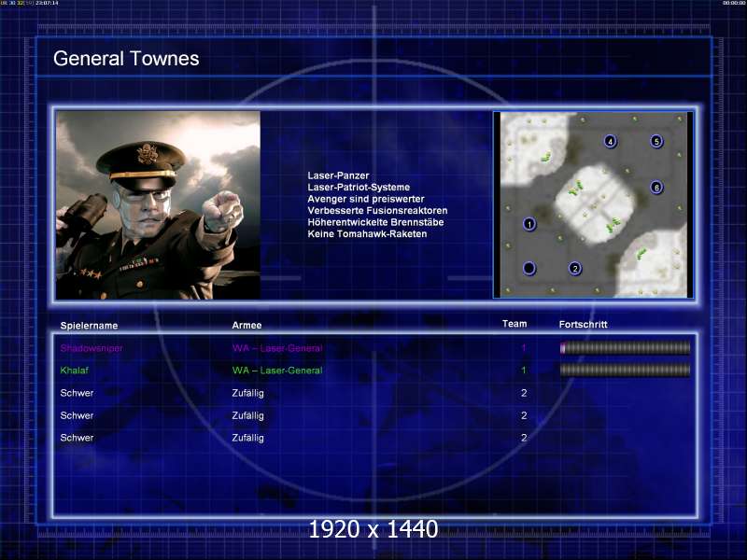
Task: Select start position 5 on the map
Action: coord(656,141)
